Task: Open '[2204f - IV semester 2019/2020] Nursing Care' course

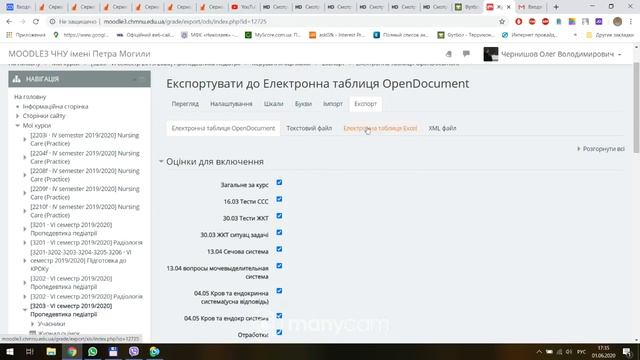Action: pyautogui.click(x=85, y=158)
